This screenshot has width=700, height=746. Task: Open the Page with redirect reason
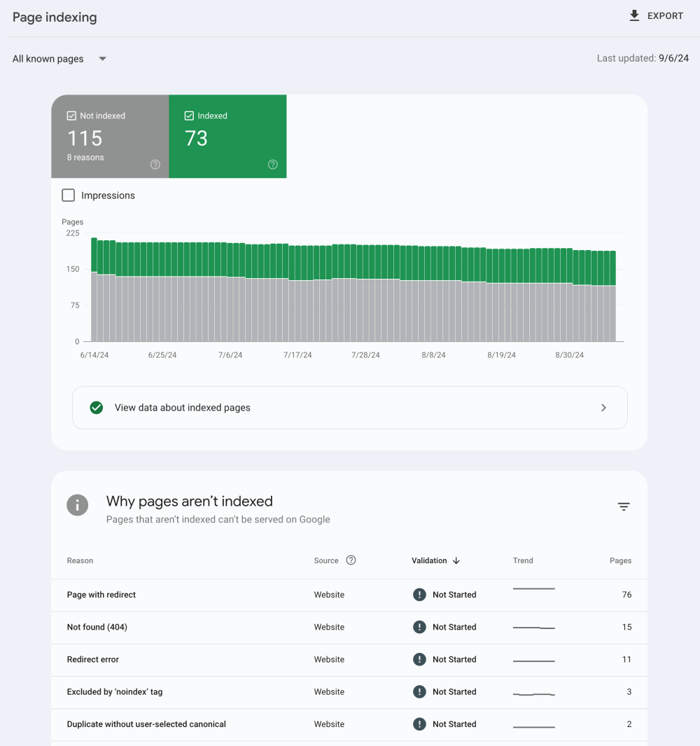pos(101,595)
